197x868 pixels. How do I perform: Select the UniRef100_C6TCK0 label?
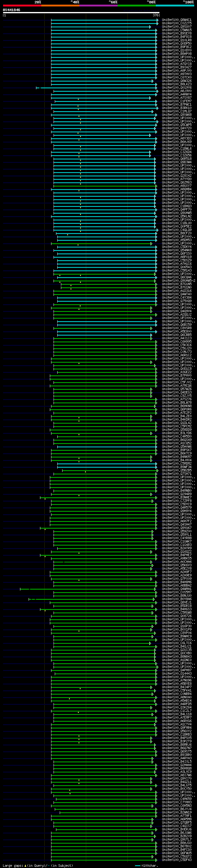pyautogui.click(x=176, y=78)
